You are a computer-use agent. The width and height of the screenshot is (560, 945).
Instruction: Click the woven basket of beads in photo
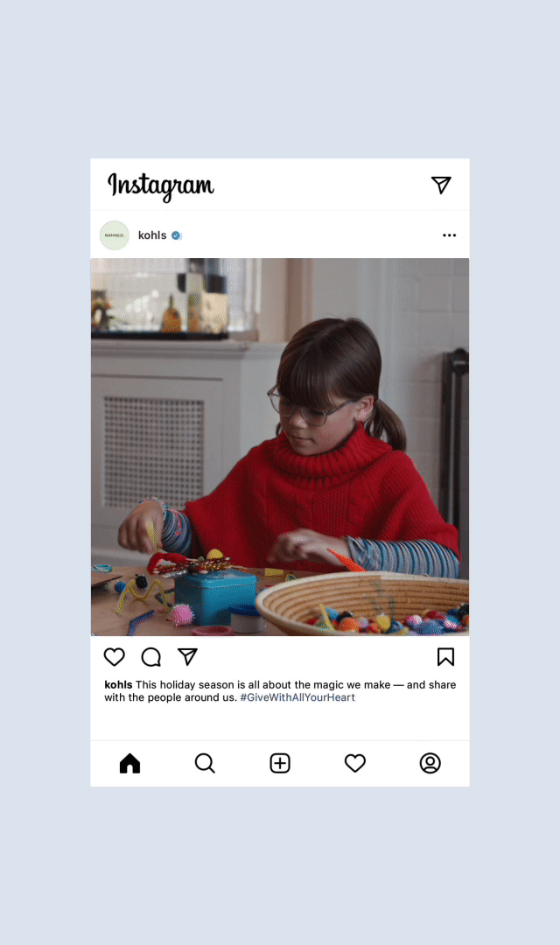362,603
